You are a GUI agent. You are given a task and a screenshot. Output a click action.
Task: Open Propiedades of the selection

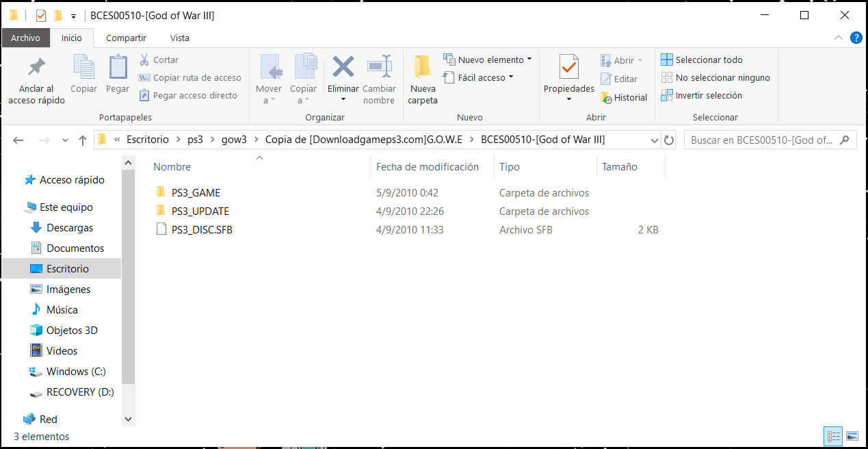[x=569, y=74]
